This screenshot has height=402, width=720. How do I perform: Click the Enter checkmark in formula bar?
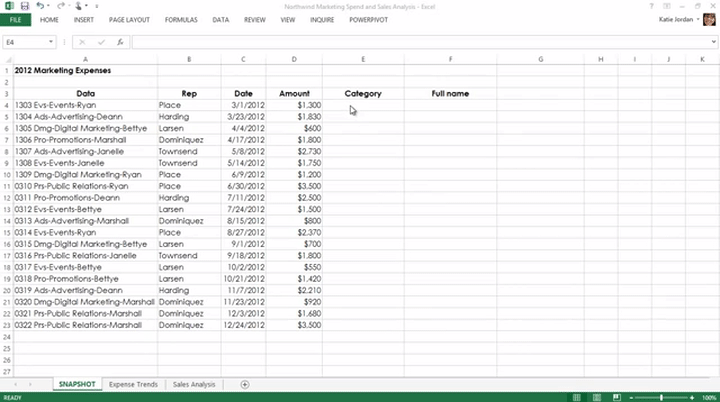100,43
